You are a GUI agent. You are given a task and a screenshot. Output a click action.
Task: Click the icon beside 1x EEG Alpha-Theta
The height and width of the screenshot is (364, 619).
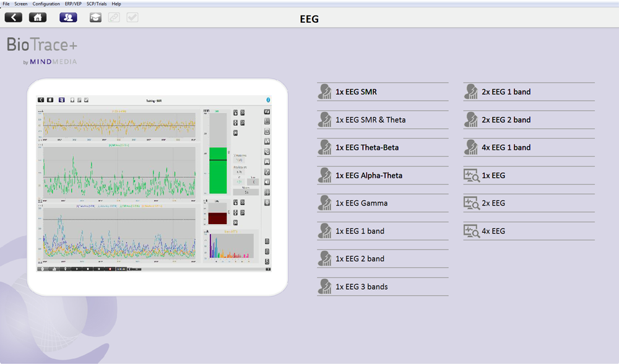click(x=325, y=175)
